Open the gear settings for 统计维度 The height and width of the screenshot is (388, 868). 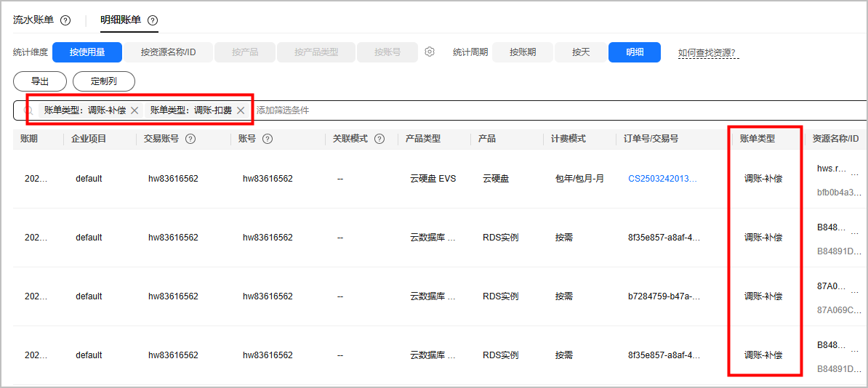430,52
